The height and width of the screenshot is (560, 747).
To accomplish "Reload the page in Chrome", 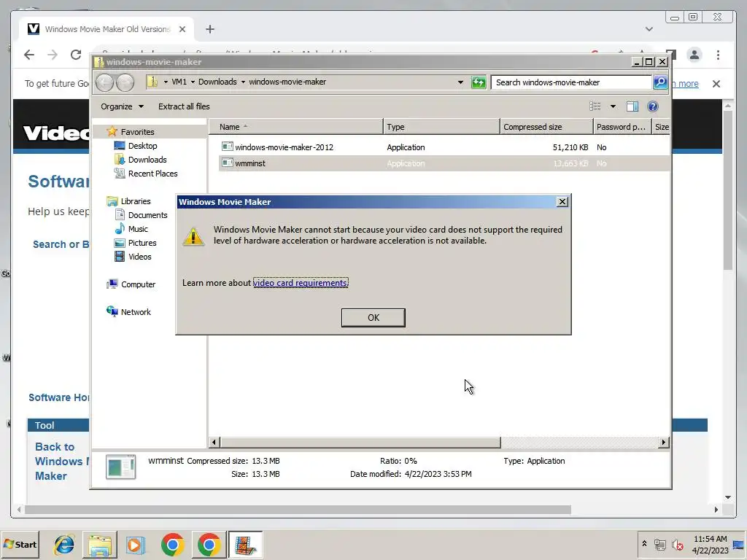I will pos(76,55).
